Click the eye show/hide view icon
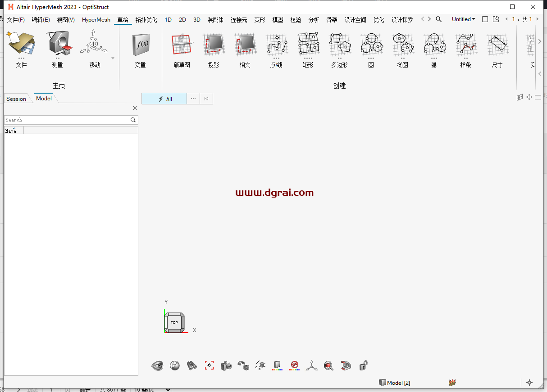 157,365
